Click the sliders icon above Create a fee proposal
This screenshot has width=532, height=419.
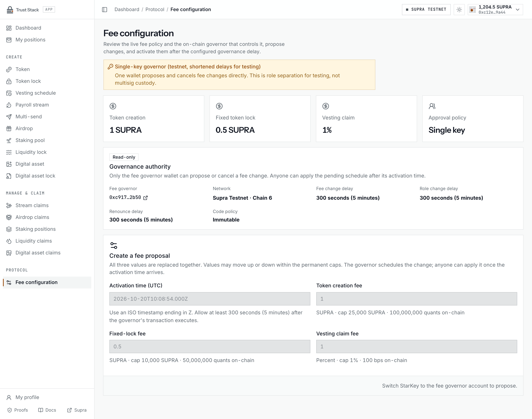click(114, 246)
